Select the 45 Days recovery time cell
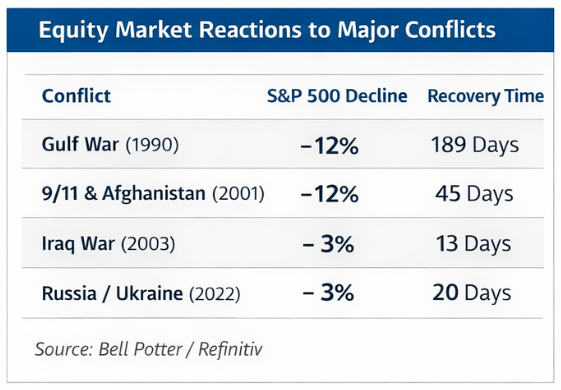 pyautogui.click(x=474, y=194)
